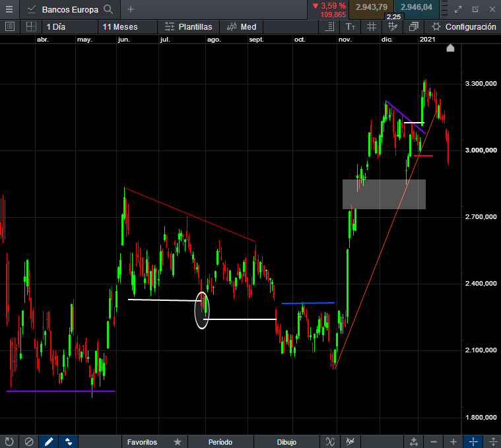Open the chart layout grid icon

pyautogui.click(x=31, y=26)
